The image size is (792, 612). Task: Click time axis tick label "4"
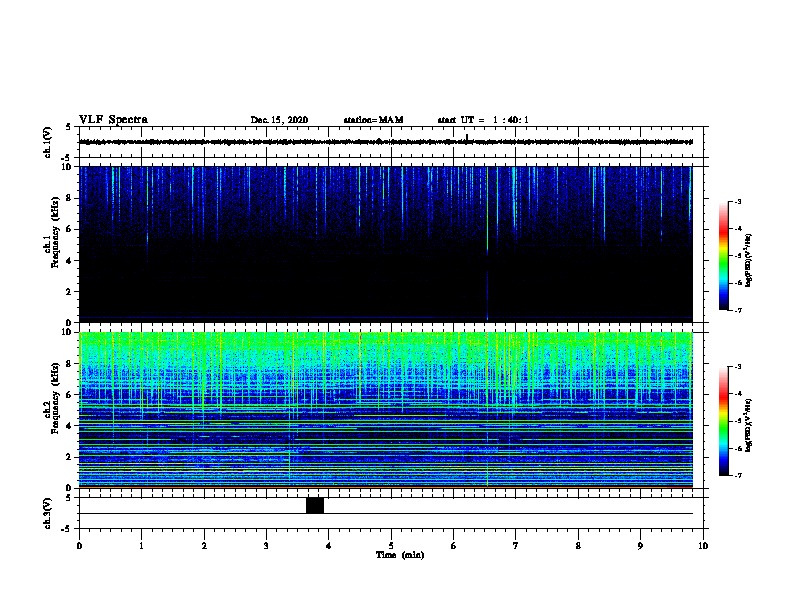(329, 546)
